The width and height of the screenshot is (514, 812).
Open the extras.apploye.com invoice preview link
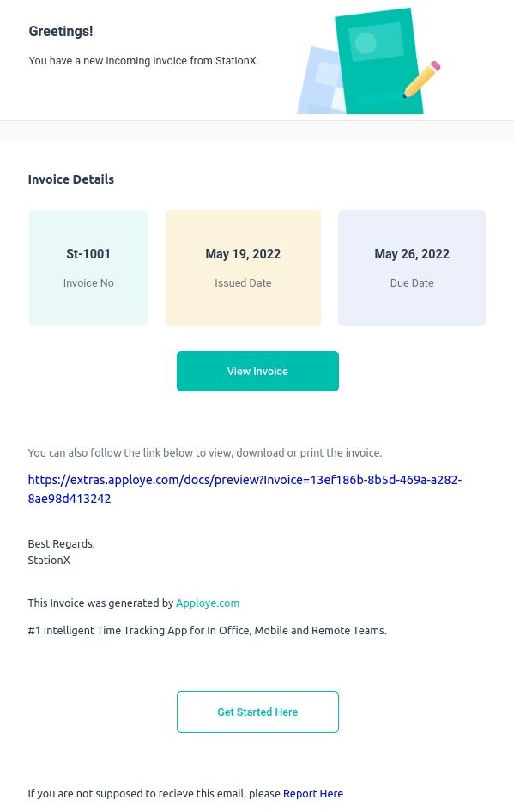pyautogui.click(x=245, y=489)
